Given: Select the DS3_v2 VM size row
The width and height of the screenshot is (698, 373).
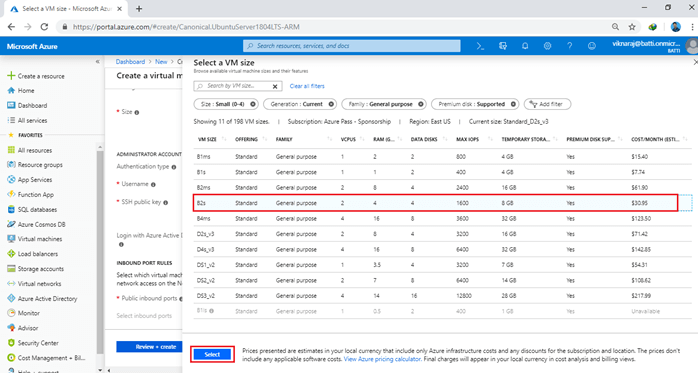Looking at the screenshot, I should click(x=442, y=296).
